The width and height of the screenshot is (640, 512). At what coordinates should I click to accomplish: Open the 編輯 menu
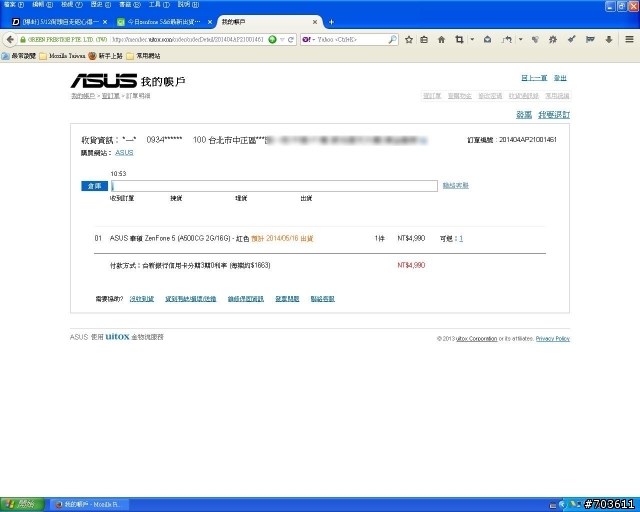tap(42, 4)
